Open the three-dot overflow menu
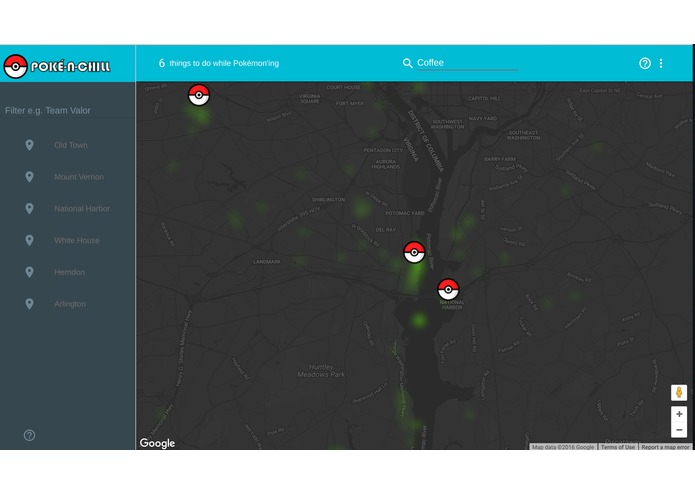 pyautogui.click(x=661, y=63)
